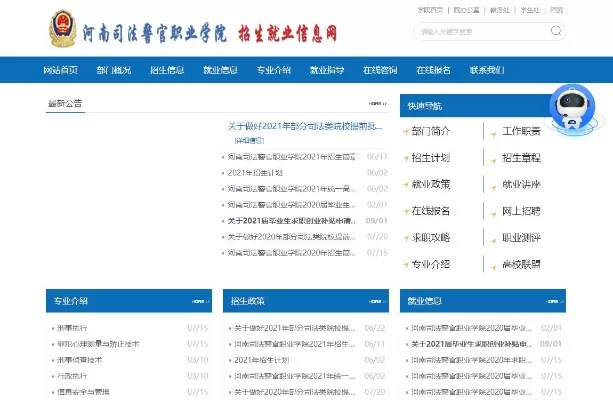Open 刑事侦查技术 in 专业介绍 list
This screenshot has width=613, height=400.
click(x=79, y=360)
